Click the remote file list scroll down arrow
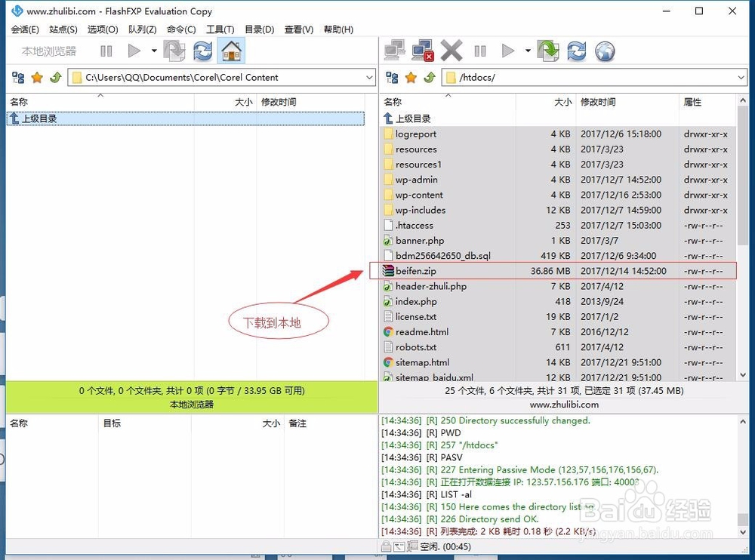Image resolution: width=755 pixels, height=560 pixels. (x=742, y=374)
